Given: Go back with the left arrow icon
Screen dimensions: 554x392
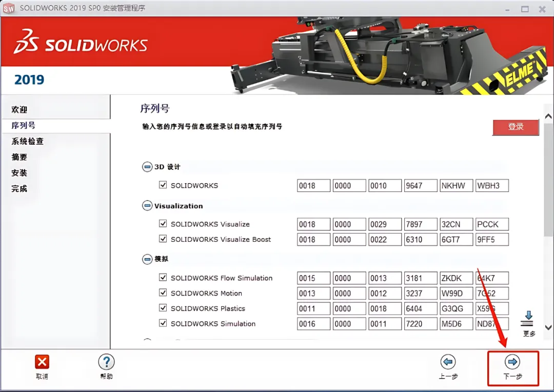Looking at the screenshot, I should pos(448,362).
